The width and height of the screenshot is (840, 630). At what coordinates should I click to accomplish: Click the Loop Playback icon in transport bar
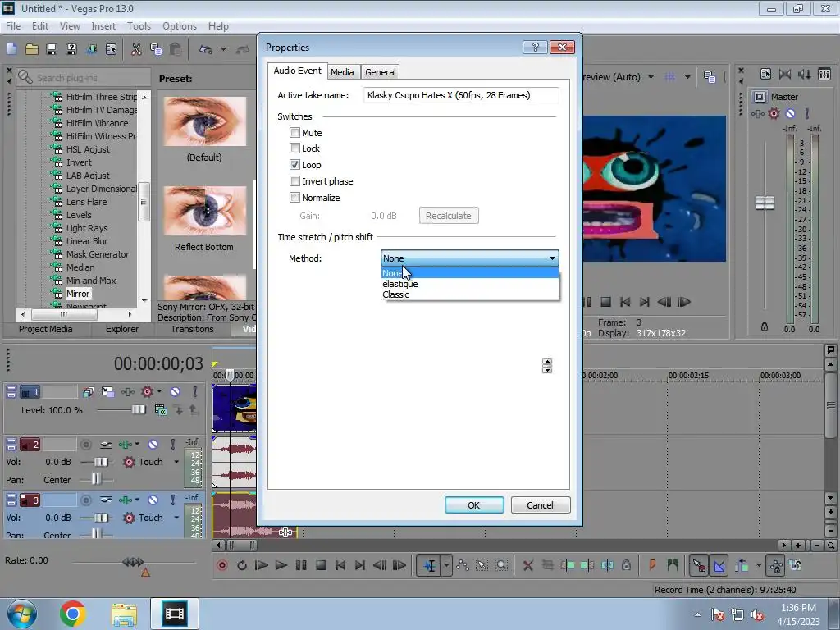pyautogui.click(x=242, y=565)
